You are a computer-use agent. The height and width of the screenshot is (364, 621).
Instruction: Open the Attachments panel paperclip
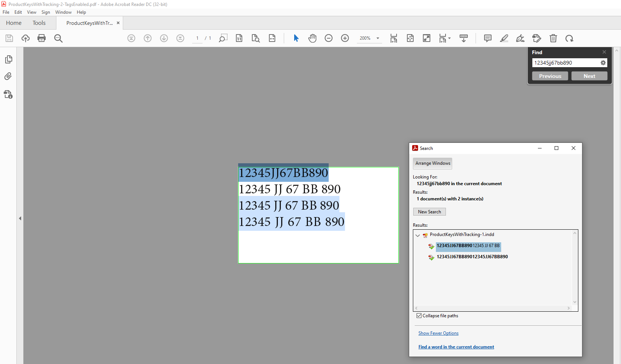click(8, 76)
